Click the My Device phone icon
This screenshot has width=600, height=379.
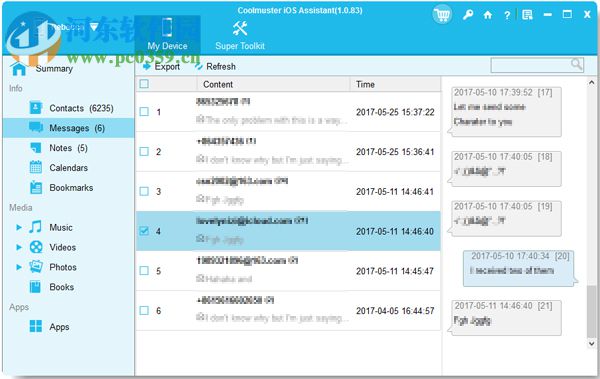[167, 28]
